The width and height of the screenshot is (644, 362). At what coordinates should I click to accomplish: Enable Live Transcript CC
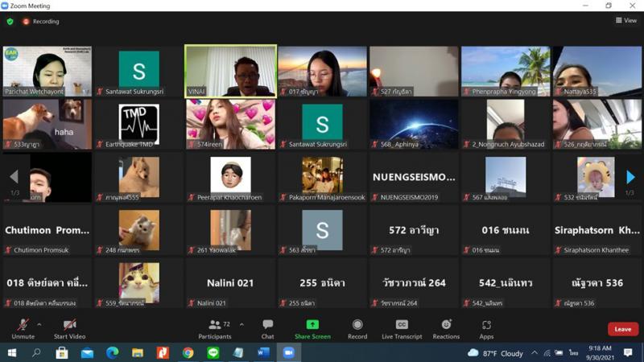click(402, 329)
